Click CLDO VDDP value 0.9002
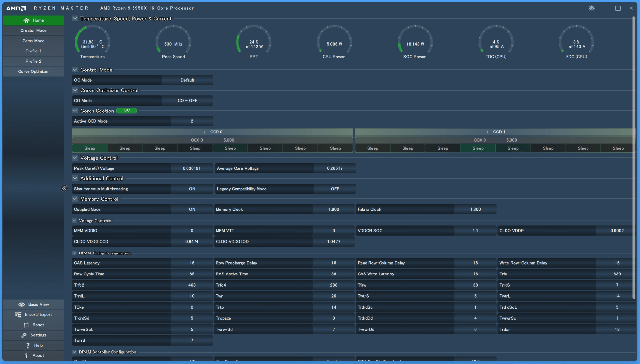The image size is (640, 364). pyautogui.click(x=617, y=231)
